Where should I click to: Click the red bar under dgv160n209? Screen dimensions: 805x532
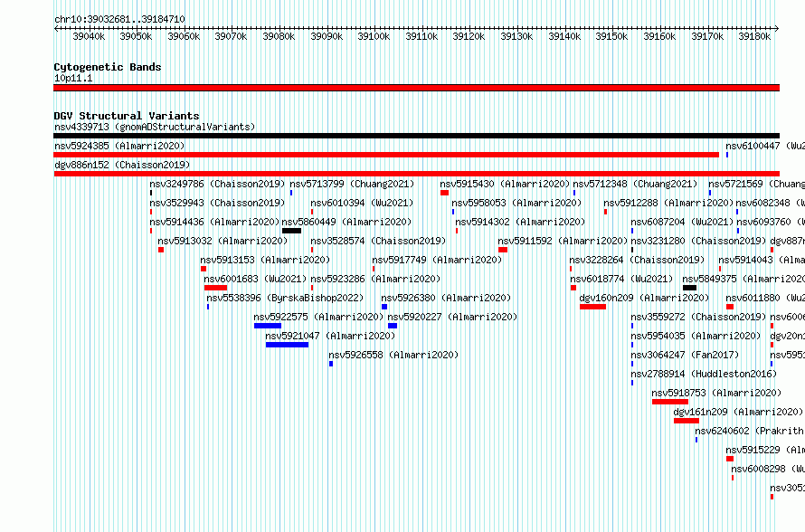tap(593, 307)
